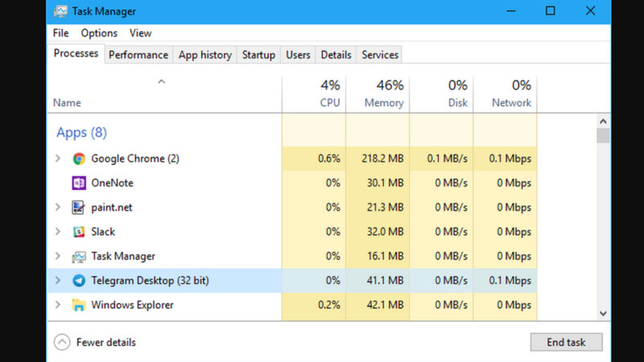Select the Windows Explorer row name
This screenshot has height=362, width=644.
pyautogui.click(x=132, y=305)
